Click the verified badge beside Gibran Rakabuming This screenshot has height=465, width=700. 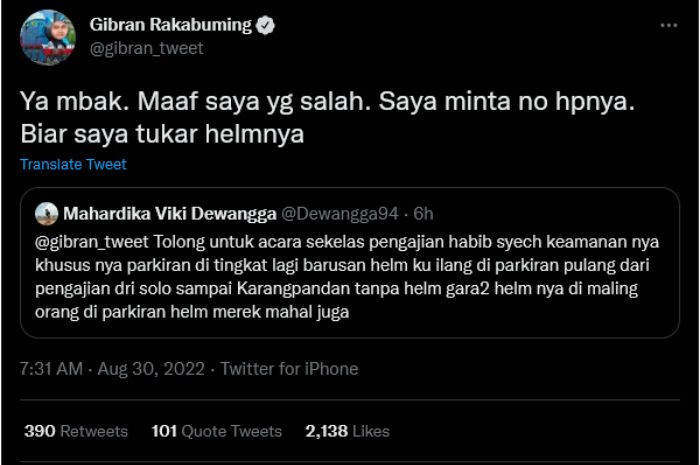click(265, 26)
